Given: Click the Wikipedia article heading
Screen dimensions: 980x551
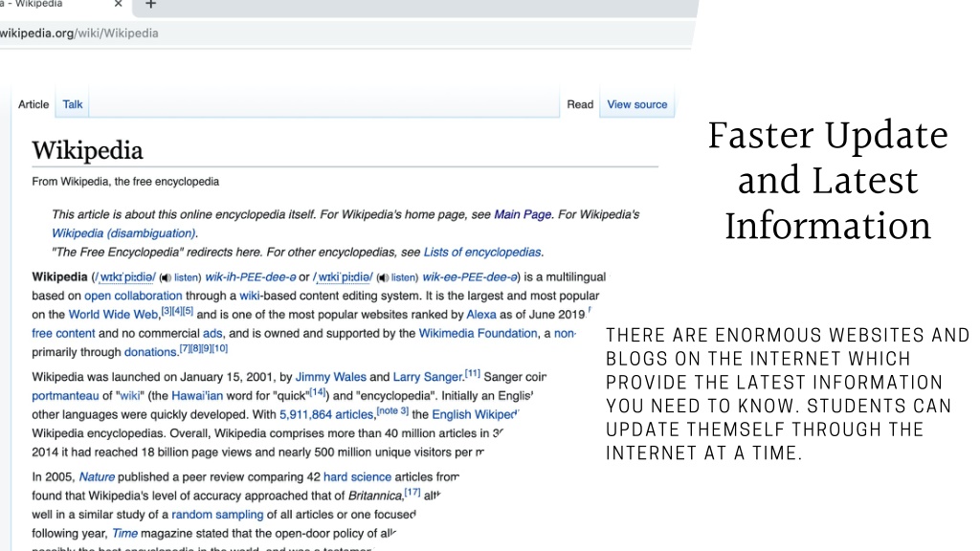Looking at the screenshot, I should (x=87, y=150).
